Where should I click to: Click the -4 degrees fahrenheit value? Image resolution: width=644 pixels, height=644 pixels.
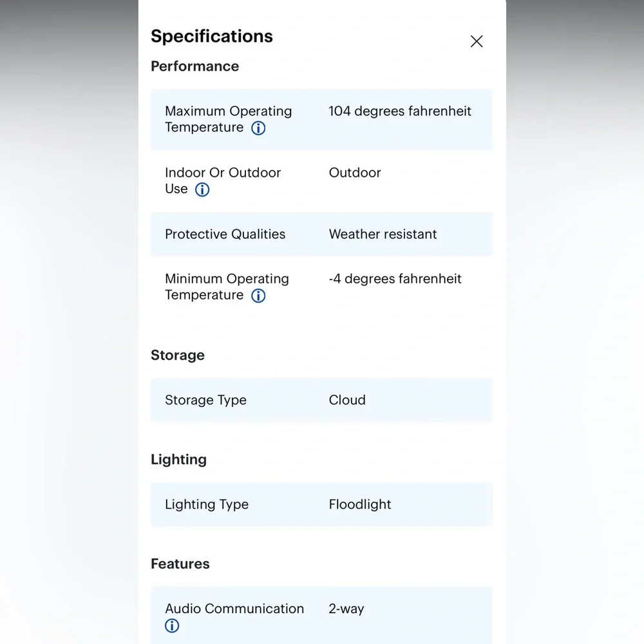395,279
